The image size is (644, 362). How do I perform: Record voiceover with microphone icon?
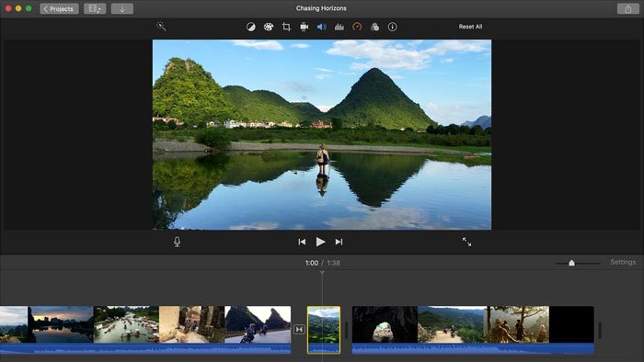click(177, 242)
